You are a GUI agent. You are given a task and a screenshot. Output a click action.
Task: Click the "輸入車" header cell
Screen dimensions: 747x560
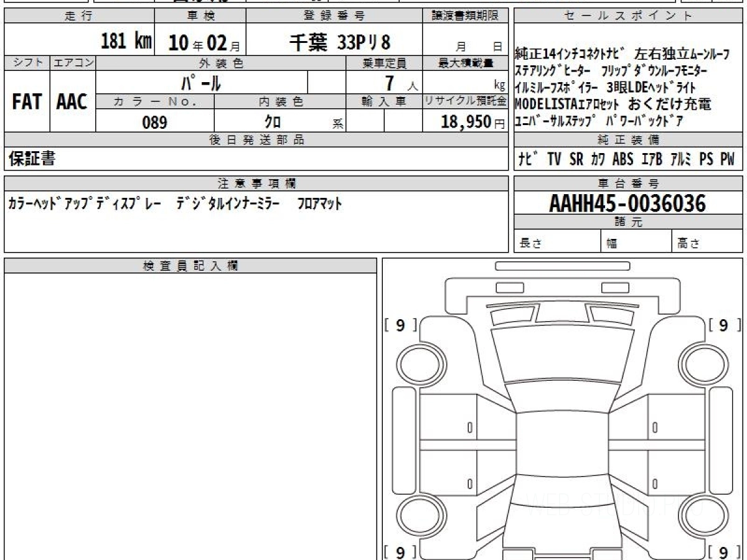point(384,101)
